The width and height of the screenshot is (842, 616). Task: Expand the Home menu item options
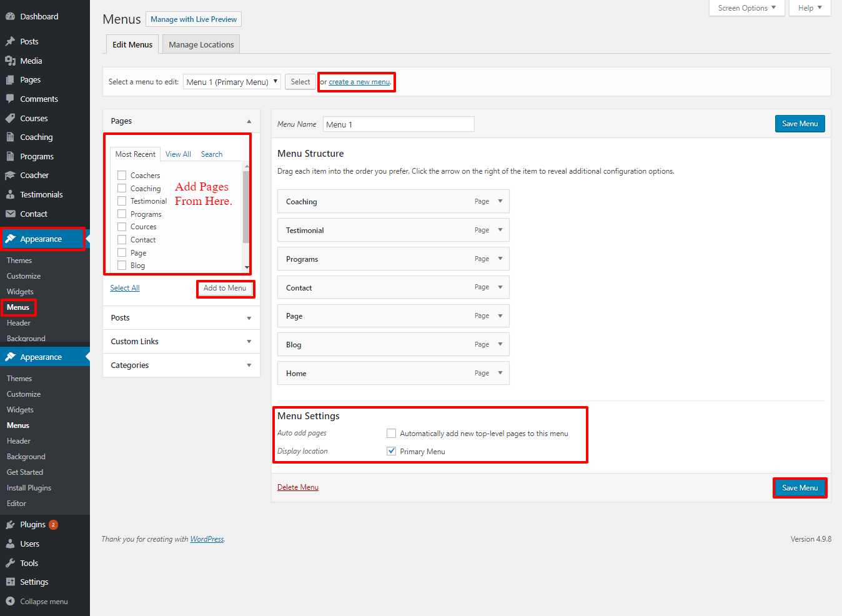[500, 373]
